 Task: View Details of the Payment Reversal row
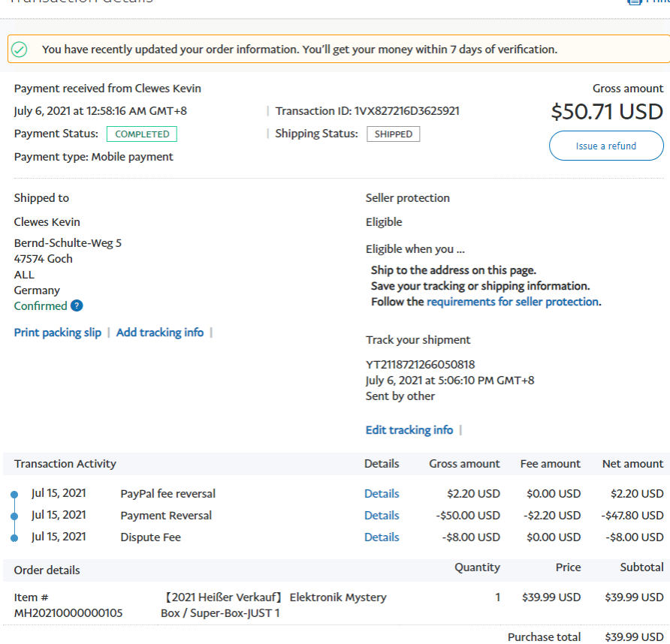tap(382, 516)
